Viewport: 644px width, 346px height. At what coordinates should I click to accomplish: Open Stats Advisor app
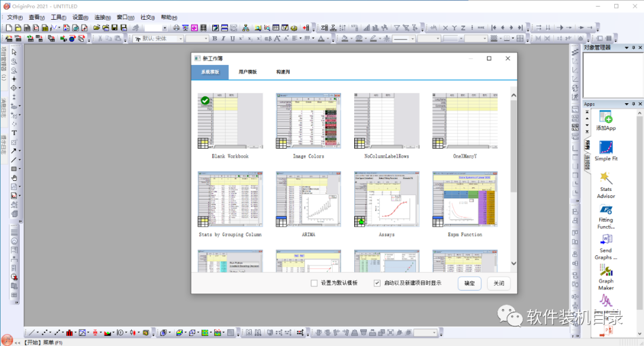click(606, 185)
